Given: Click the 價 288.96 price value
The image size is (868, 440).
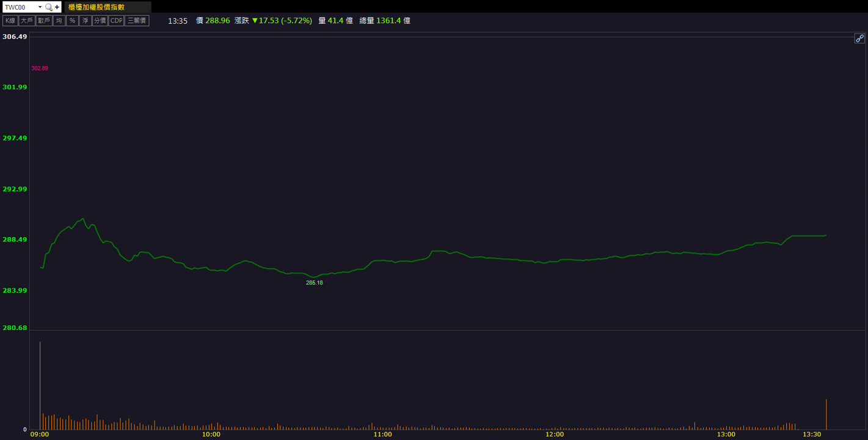Looking at the screenshot, I should [x=213, y=21].
